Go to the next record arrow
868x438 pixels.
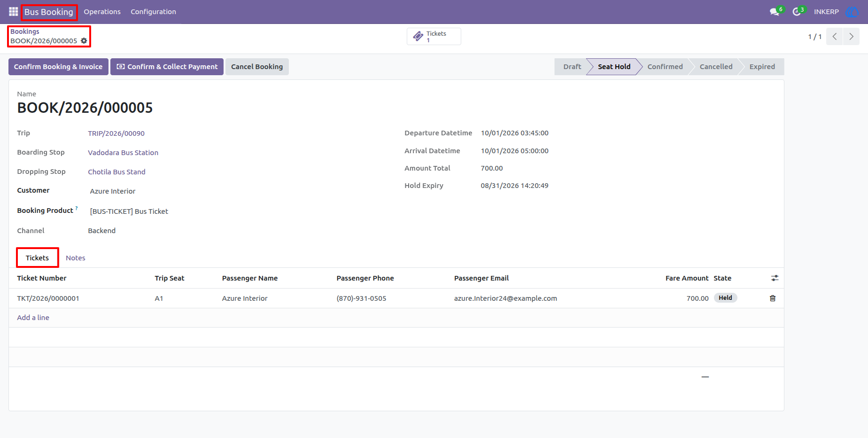851,37
